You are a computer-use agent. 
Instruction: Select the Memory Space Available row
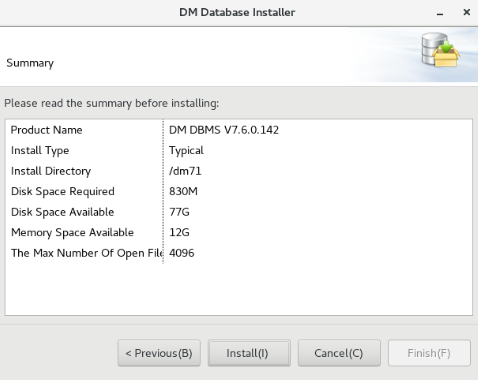pyautogui.click(x=239, y=233)
